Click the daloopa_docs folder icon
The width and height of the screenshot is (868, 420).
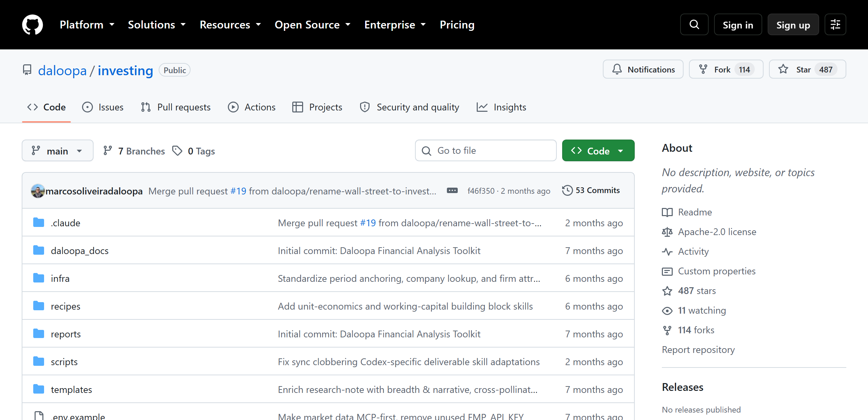[x=39, y=250]
